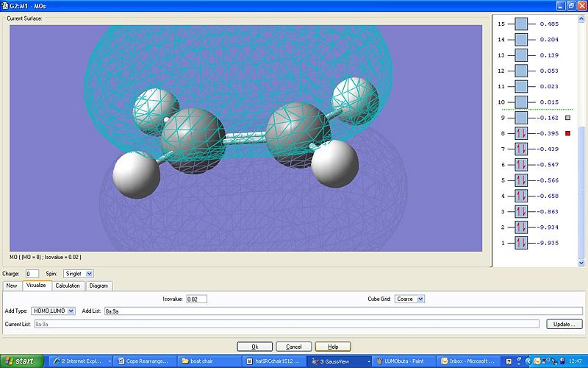
Task: Click the Cancel button
Action: click(x=293, y=347)
